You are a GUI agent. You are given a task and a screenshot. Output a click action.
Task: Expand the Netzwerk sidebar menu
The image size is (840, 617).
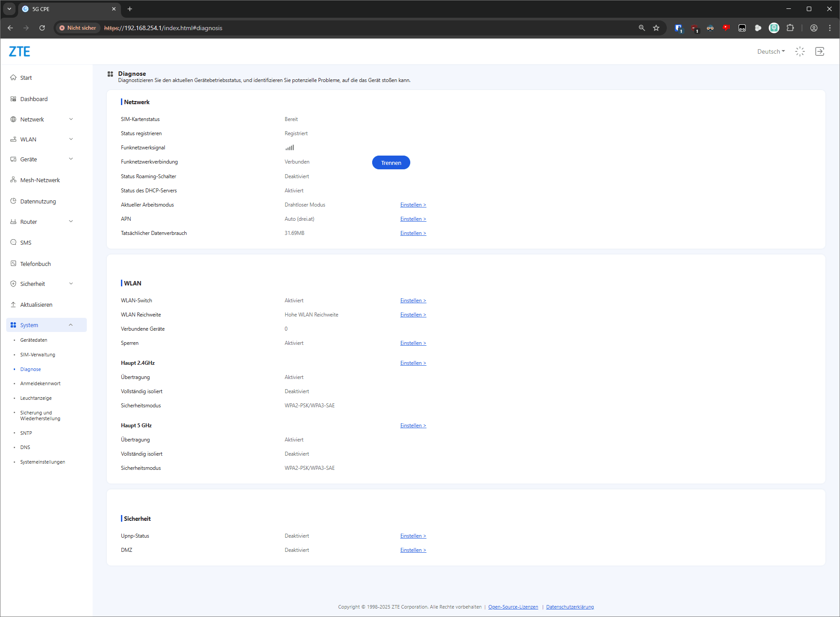(42, 119)
